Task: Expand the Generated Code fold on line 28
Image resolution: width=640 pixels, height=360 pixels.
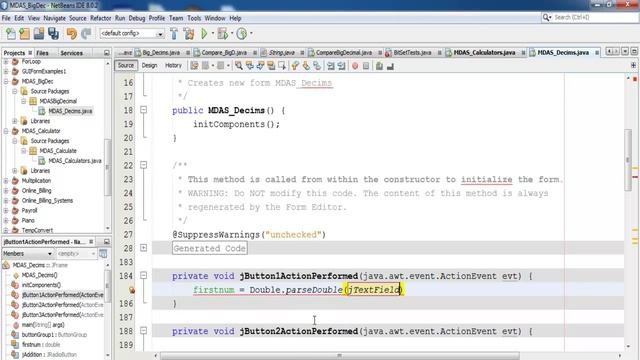Action: pyautogui.click(x=143, y=248)
